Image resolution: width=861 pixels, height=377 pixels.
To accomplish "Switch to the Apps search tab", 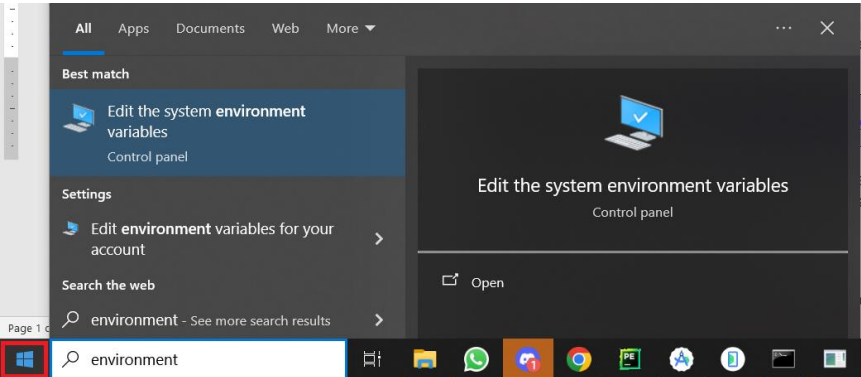I will coord(133,29).
